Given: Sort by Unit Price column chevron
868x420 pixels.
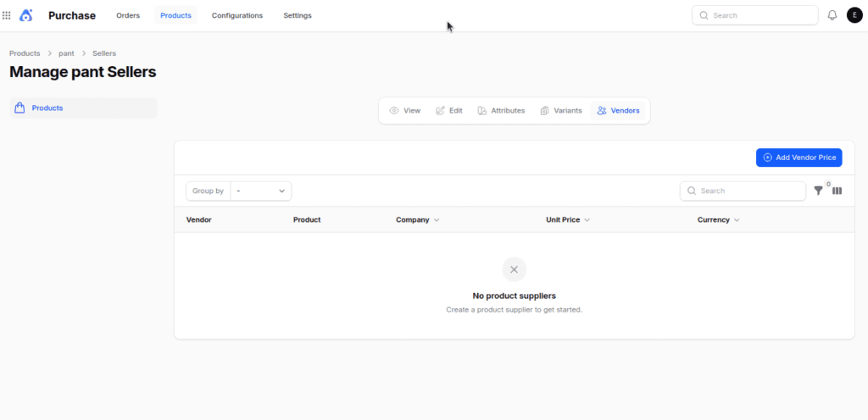Looking at the screenshot, I should (587, 220).
